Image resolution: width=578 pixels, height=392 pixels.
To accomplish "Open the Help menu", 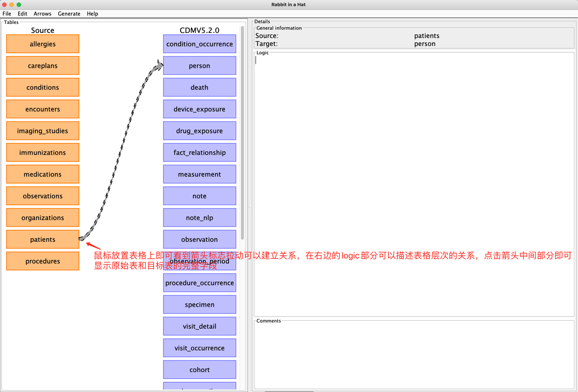I will (92, 14).
